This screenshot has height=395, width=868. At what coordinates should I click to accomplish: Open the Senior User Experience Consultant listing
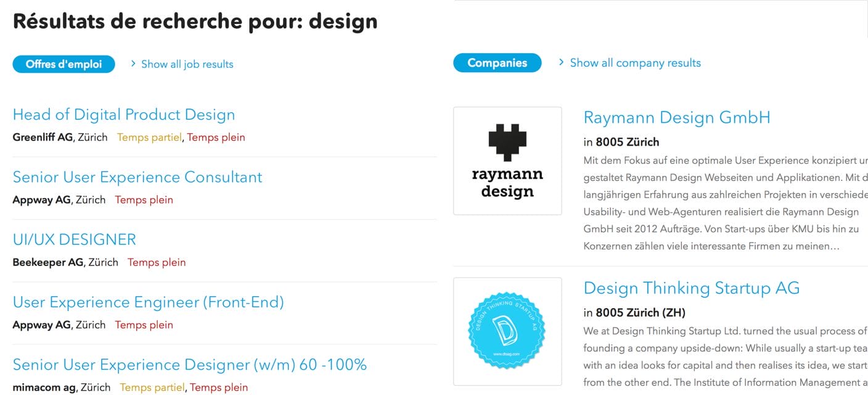pos(137,177)
